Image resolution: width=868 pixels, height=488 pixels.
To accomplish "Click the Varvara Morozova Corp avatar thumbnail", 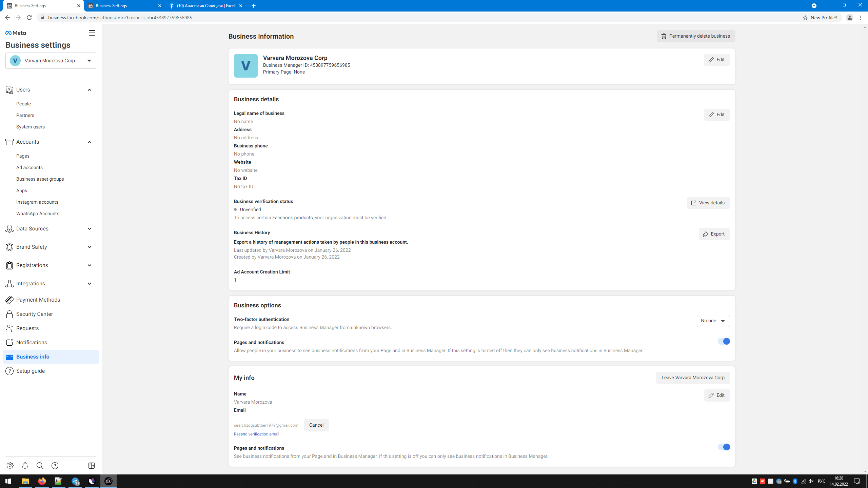I will tap(246, 66).
